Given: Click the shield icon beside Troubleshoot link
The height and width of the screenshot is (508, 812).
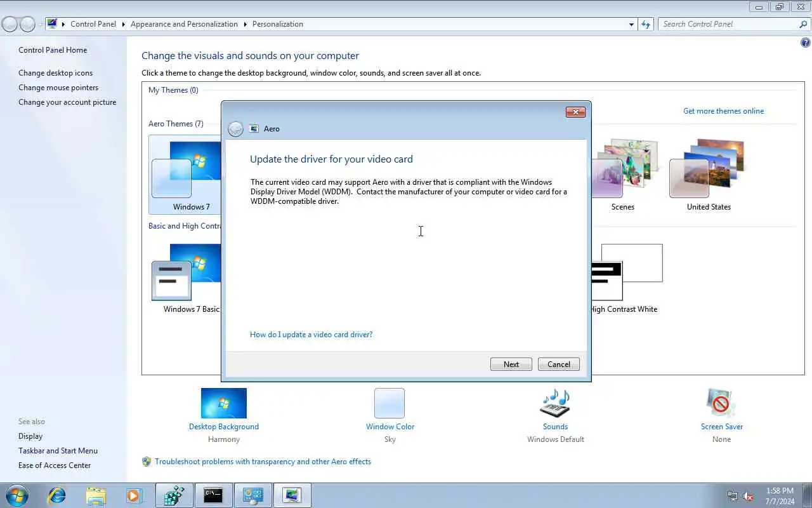Looking at the screenshot, I should (x=147, y=462).
